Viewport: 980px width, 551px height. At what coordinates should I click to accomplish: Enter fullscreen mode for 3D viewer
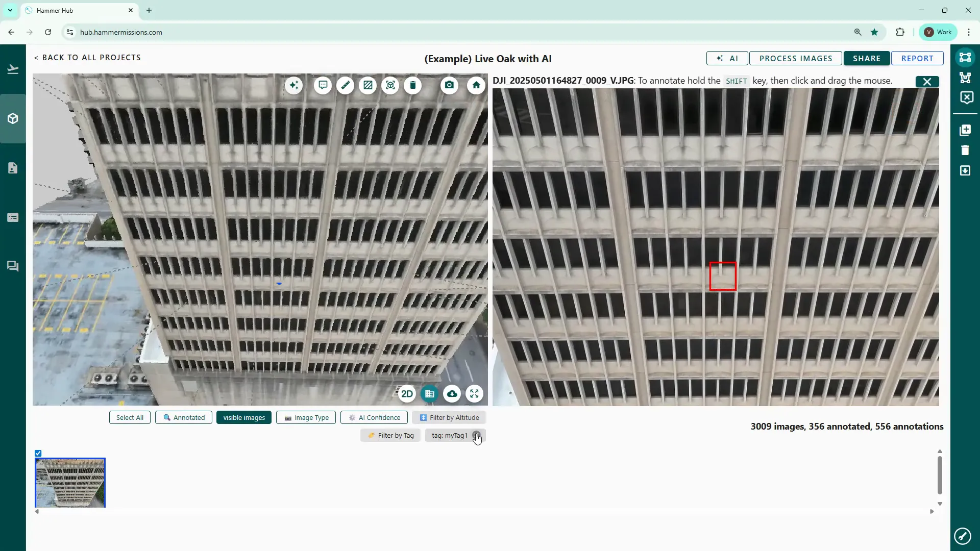[474, 394]
